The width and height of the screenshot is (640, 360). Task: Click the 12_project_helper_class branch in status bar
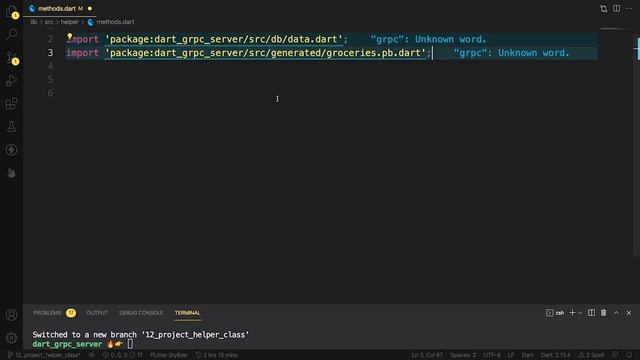(x=44, y=355)
